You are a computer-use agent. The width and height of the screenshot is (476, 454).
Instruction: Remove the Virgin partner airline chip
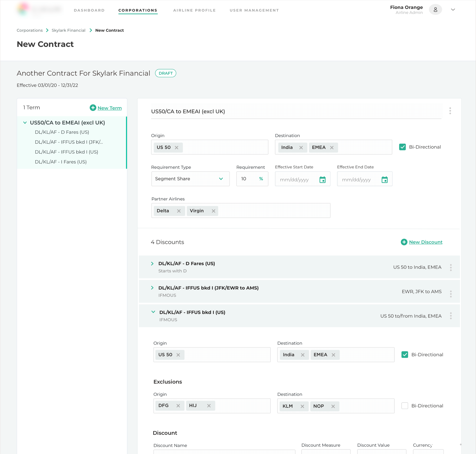tap(213, 211)
